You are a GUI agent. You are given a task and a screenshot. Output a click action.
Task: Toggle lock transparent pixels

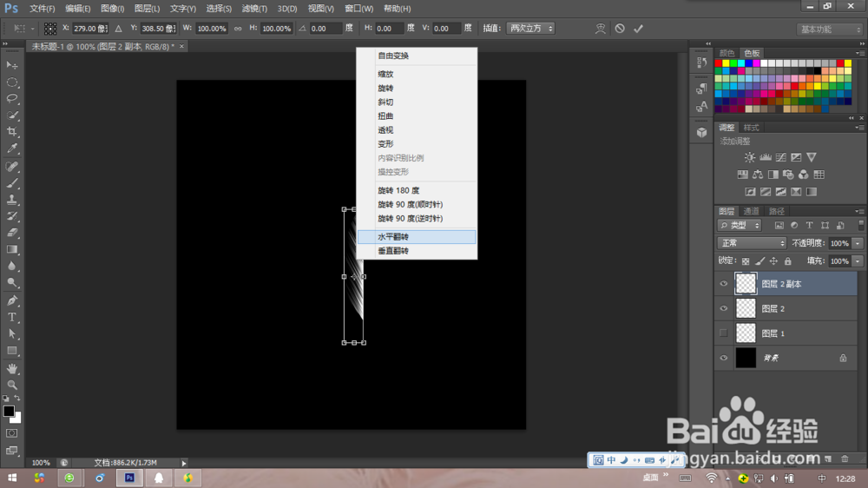[x=746, y=260]
